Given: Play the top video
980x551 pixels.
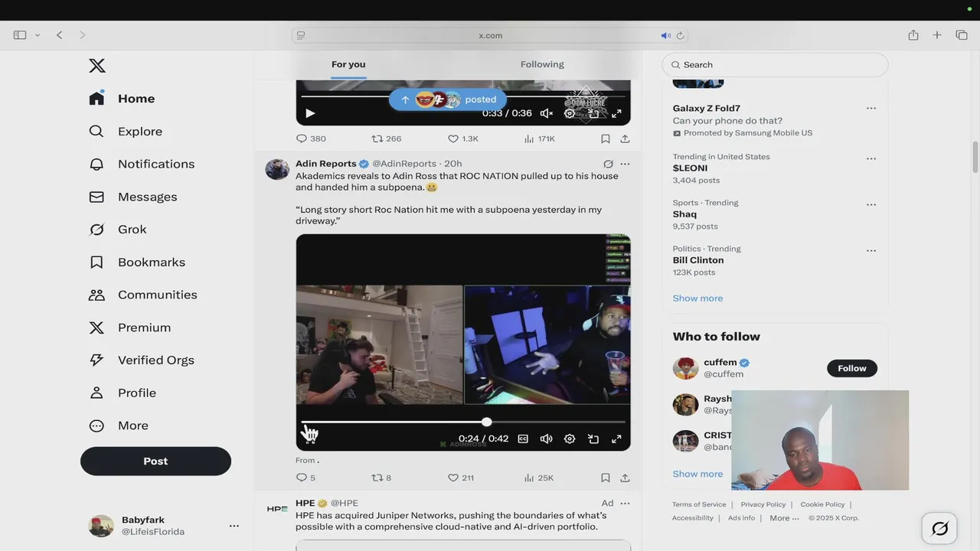Looking at the screenshot, I should tap(310, 113).
